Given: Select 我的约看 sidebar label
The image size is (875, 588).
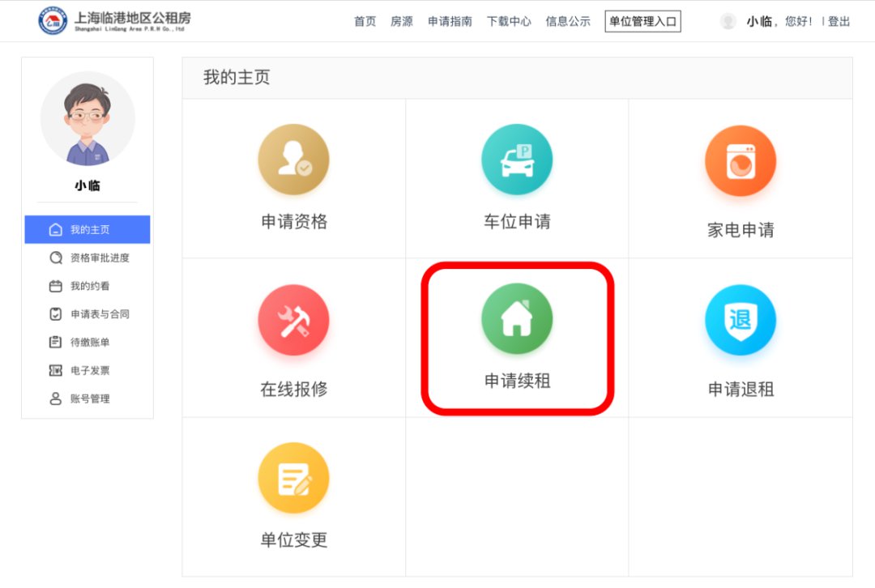Looking at the screenshot, I should click(90, 286).
